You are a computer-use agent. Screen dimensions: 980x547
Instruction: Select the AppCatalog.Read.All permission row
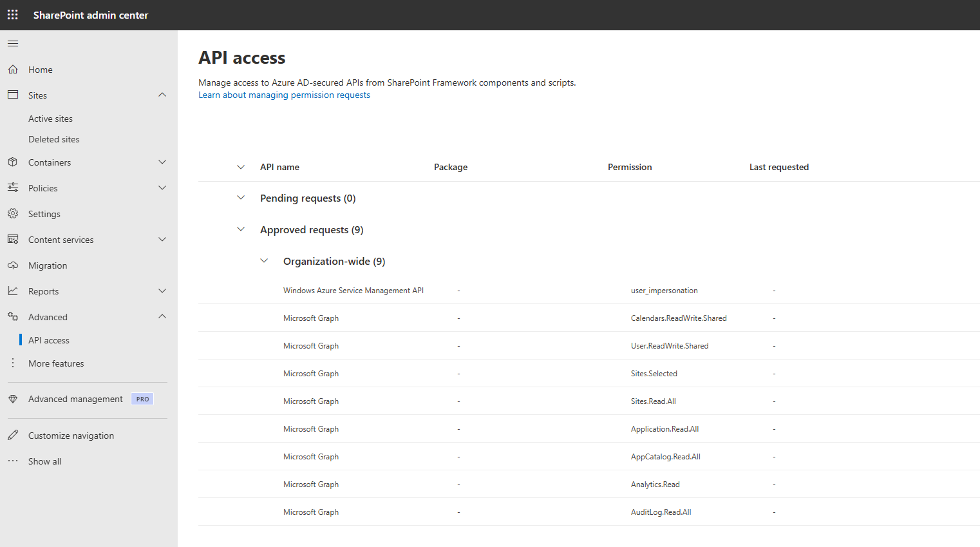pos(589,457)
